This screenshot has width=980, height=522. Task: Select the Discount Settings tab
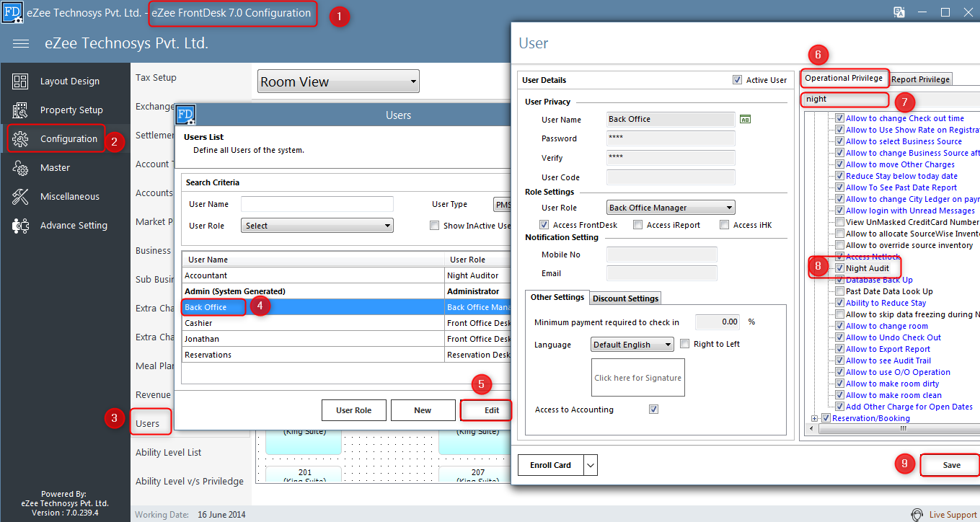click(625, 298)
